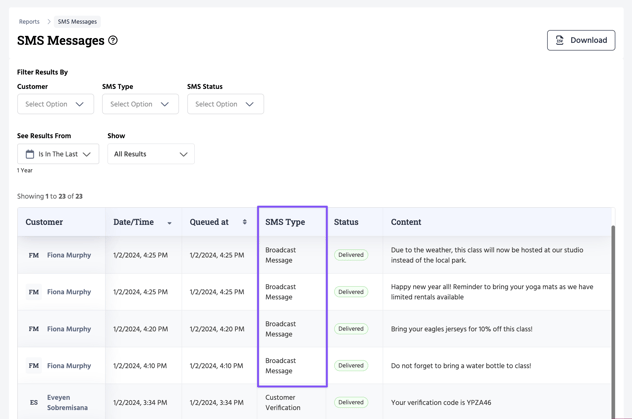632x419 pixels.
Task: Click the ES avatar icon
Action: point(34,403)
